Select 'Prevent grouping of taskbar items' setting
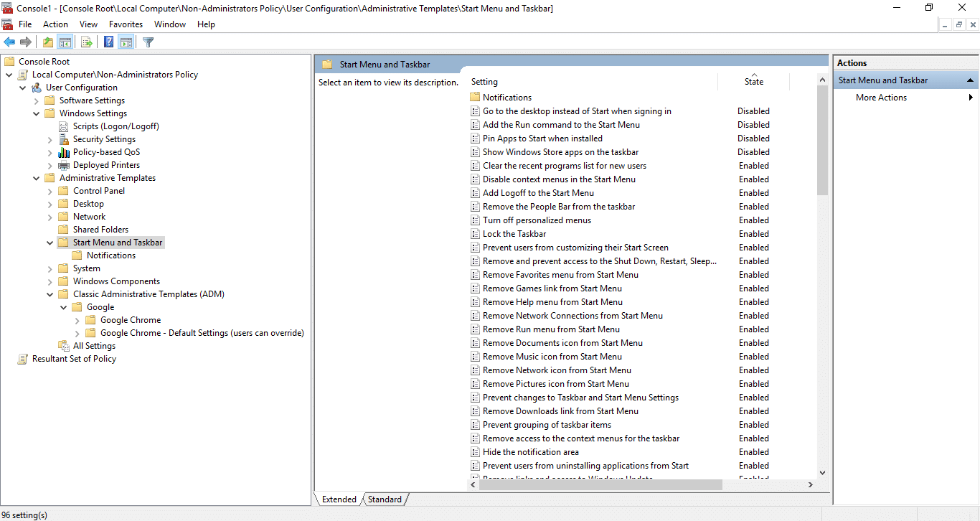Image resolution: width=980 pixels, height=521 pixels. point(547,425)
